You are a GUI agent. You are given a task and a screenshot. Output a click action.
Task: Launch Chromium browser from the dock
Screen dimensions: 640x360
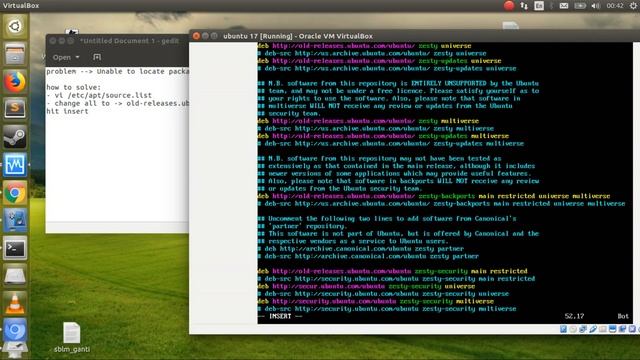pos(15,331)
